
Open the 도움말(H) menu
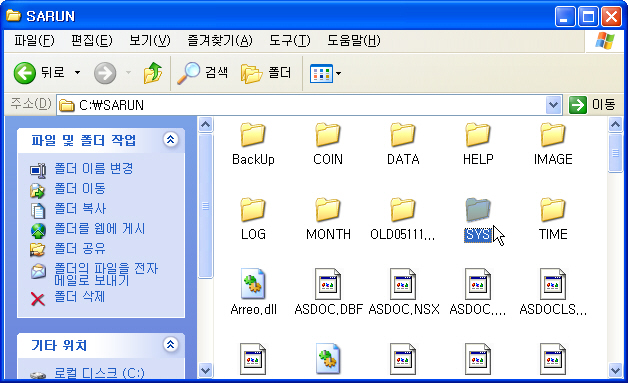(x=354, y=40)
